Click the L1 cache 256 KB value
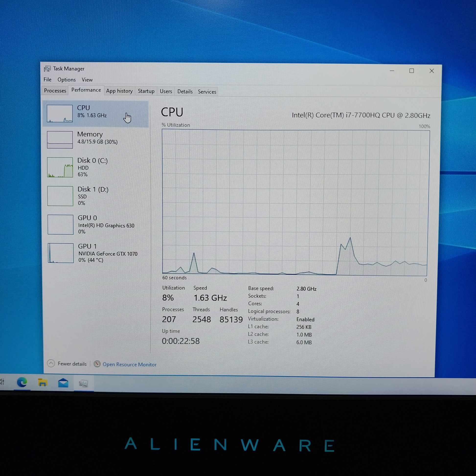This screenshot has width=476, height=476. [x=304, y=327]
